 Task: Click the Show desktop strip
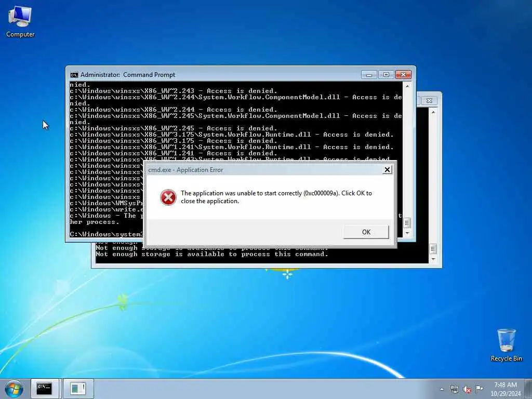point(528,389)
